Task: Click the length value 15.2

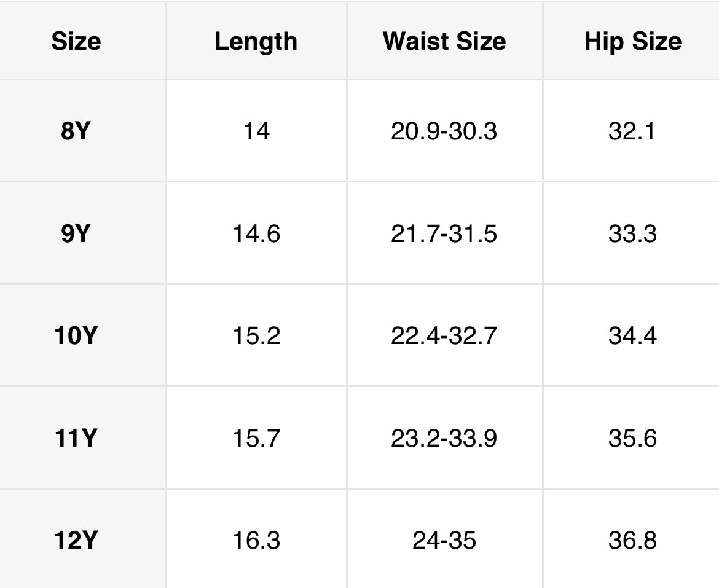Action: coord(256,336)
